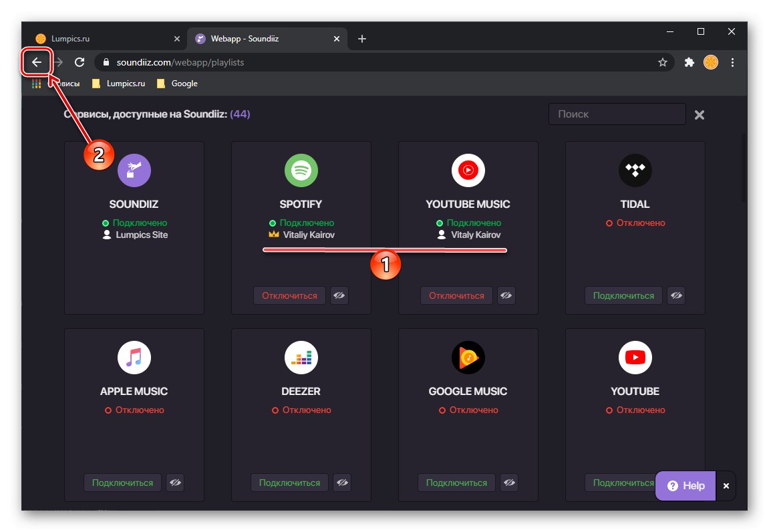
Task: Click the Tidal logo icon
Action: 635,170
